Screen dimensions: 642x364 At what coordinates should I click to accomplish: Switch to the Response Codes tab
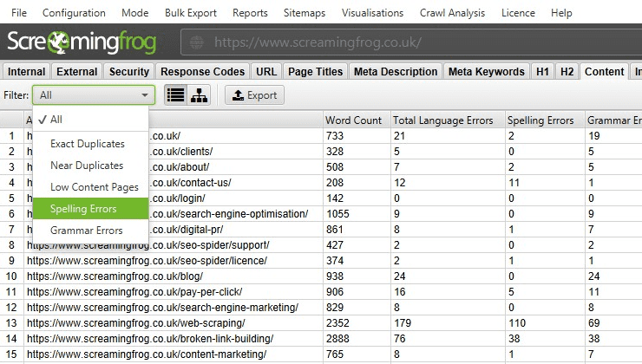[x=203, y=72]
